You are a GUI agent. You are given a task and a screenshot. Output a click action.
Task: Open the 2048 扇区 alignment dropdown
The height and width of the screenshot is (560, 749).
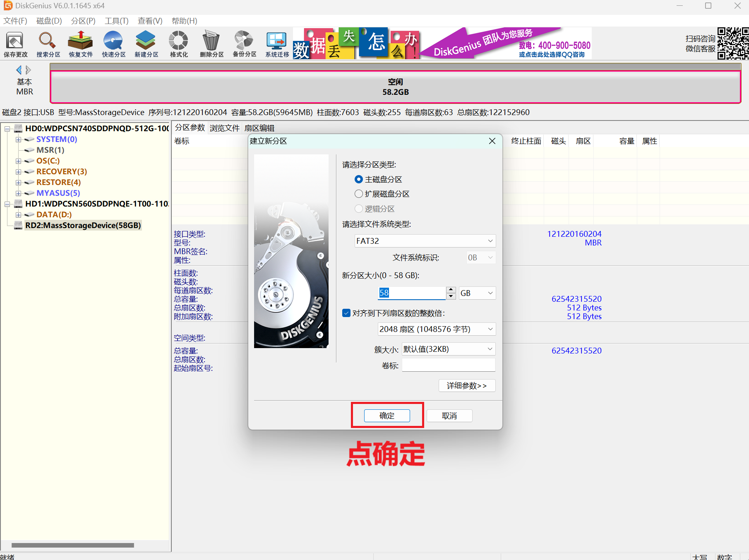437,329
